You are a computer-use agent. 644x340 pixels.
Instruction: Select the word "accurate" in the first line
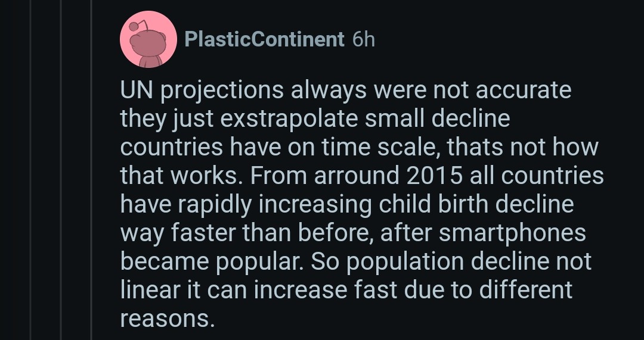pyautogui.click(x=524, y=90)
